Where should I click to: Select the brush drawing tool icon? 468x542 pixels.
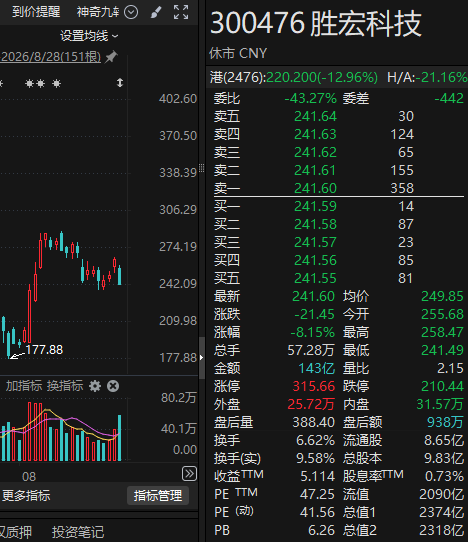[x=156, y=12]
